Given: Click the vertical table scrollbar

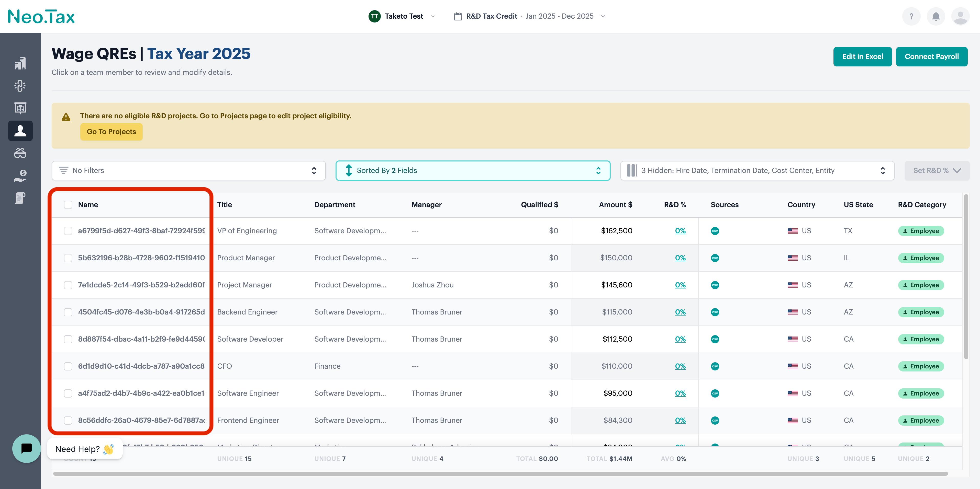Looking at the screenshot, I should tap(966, 277).
